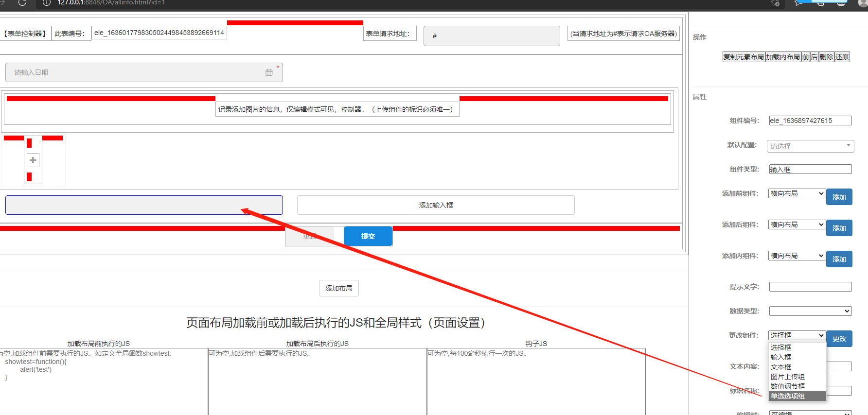The image size is (868, 415).
Task: Click 添加 button beside 添加后组件
Action: (839, 228)
